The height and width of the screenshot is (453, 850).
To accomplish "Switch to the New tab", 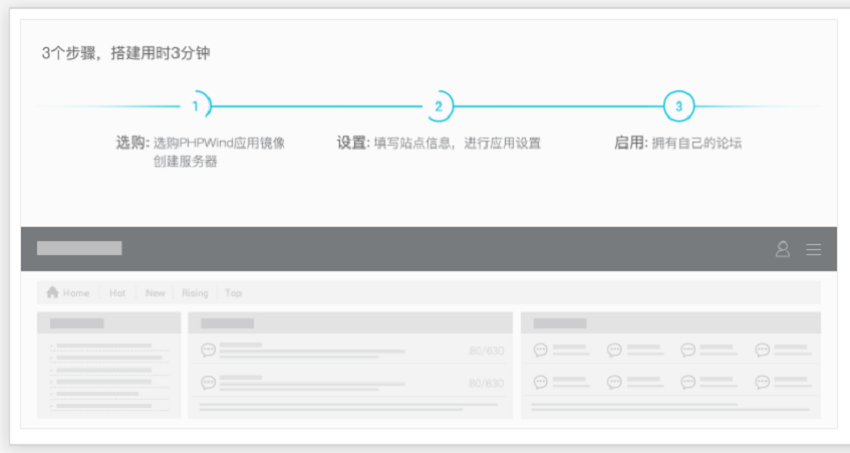I will (155, 293).
